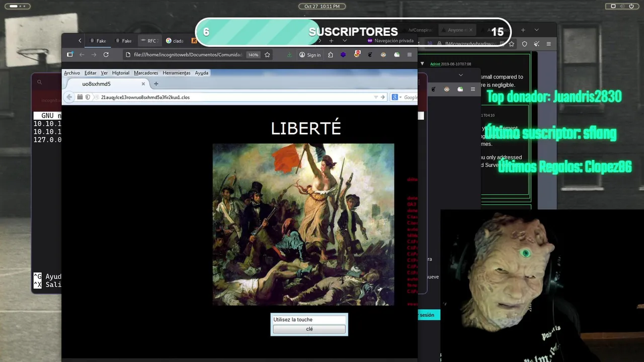Reload the page in the front Firefox window
Screen dimensions: 644x362
pos(106,55)
